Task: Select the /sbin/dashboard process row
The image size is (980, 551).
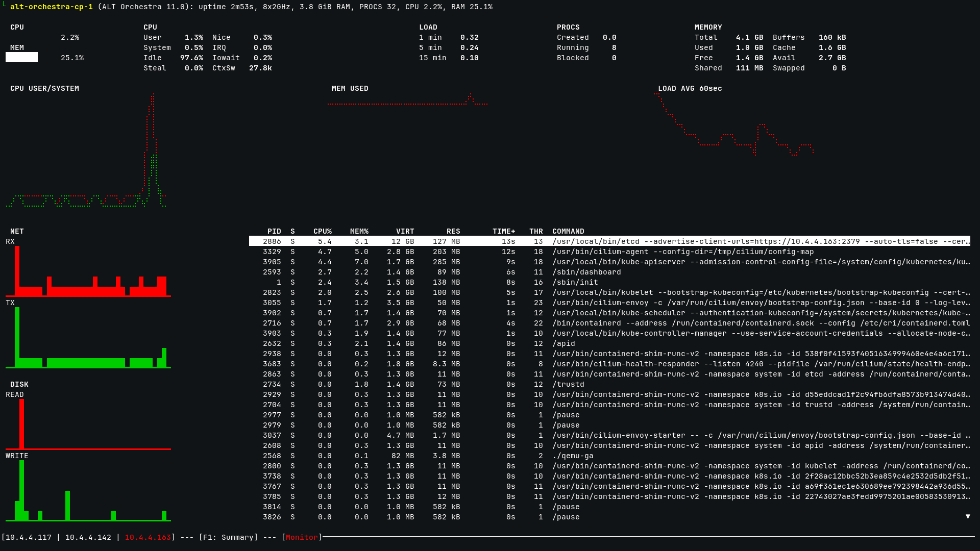Action: click(x=609, y=272)
